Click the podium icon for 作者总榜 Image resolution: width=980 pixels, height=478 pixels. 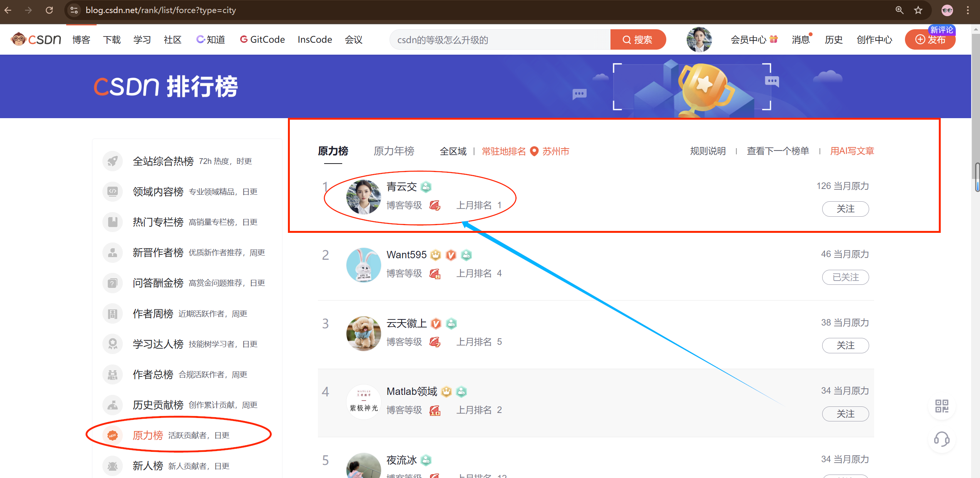point(112,374)
